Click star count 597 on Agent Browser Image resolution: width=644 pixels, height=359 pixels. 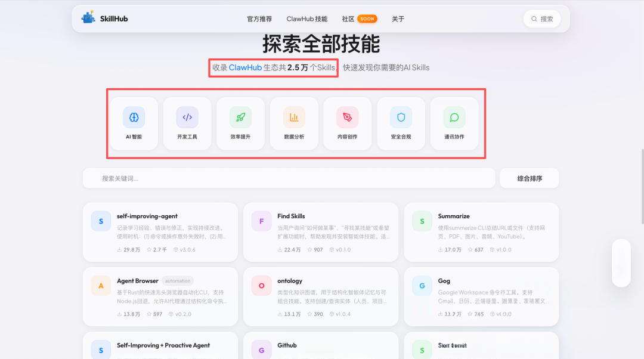155,314
